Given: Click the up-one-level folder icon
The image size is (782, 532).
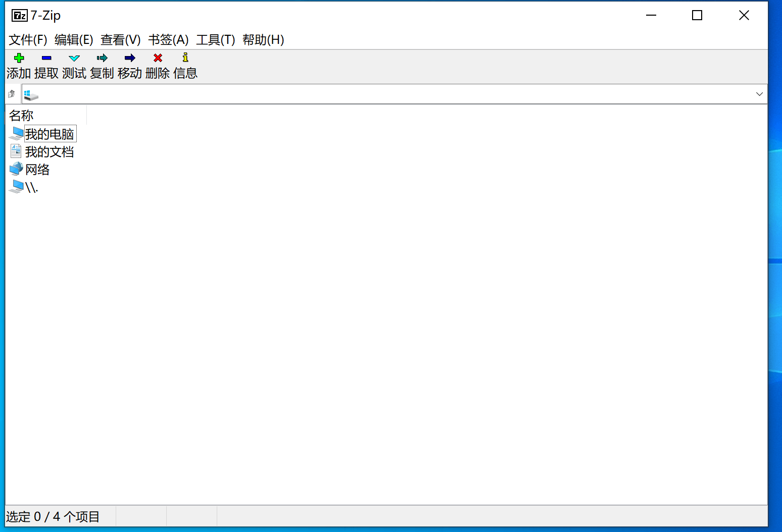Looking at the screenshot, I should (x=12, y=94).
